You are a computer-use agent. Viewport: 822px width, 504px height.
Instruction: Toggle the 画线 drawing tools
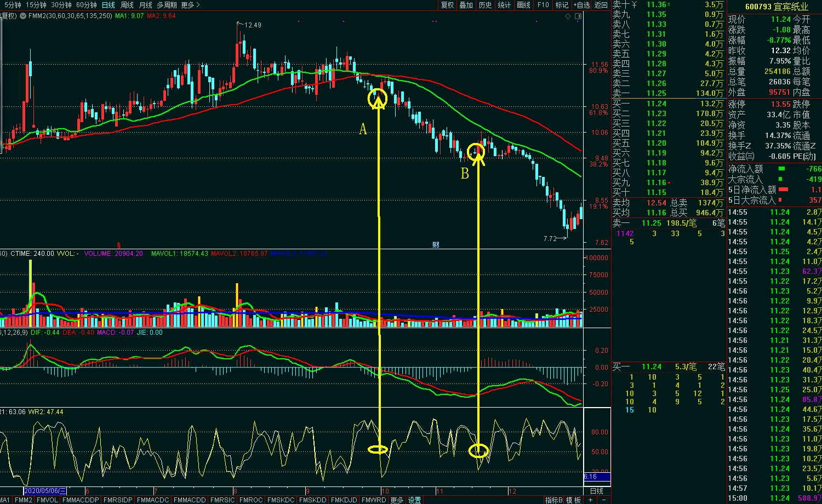point(523,5)
